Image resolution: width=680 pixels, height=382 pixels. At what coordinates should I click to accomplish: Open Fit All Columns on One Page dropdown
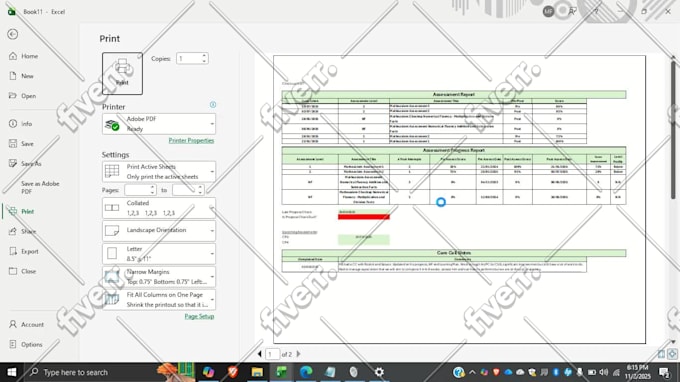pos(159,300)
